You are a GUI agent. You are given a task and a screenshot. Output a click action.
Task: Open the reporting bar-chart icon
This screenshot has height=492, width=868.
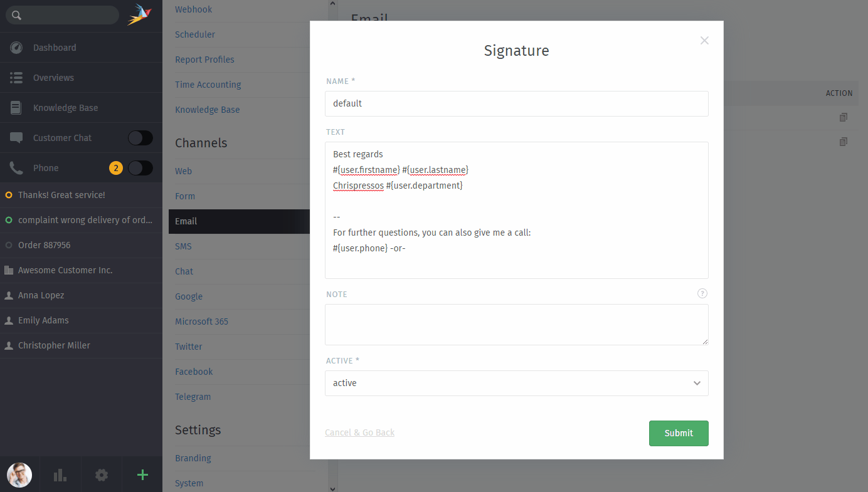pos(60,474)
